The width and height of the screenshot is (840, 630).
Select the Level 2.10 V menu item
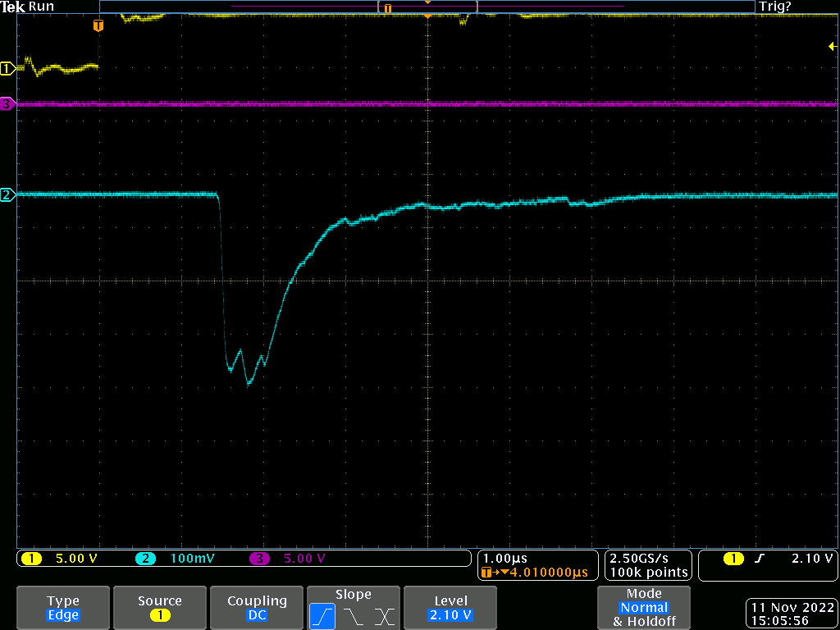pos(450,608)
